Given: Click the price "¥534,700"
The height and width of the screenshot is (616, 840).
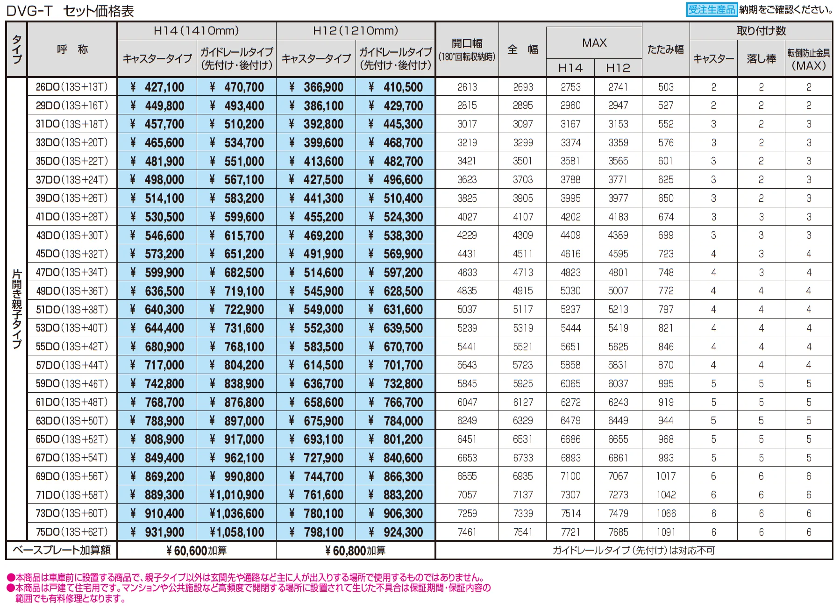Looking at the screenshot, I should (x=237, y=142).
